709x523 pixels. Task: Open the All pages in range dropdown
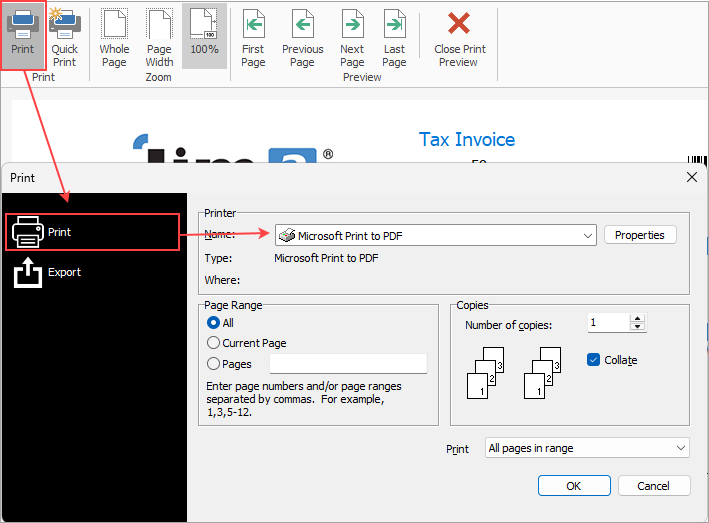click(587, 448)
